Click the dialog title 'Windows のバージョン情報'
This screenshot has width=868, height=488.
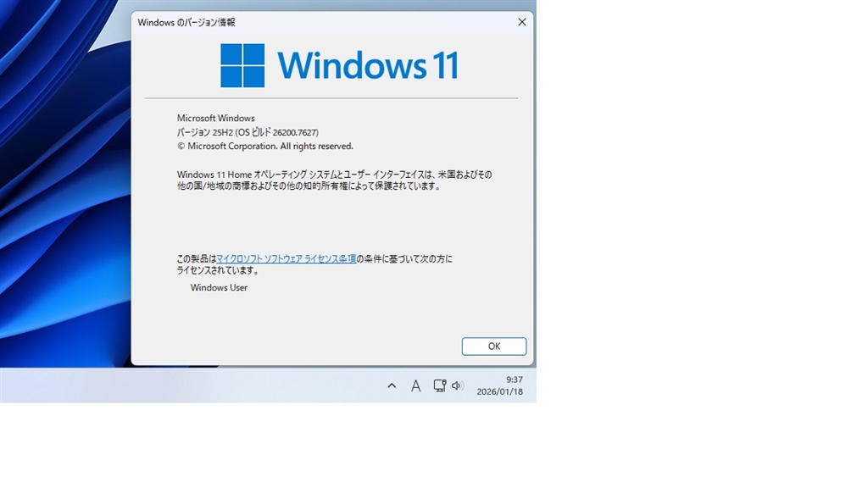coord(186,22)
